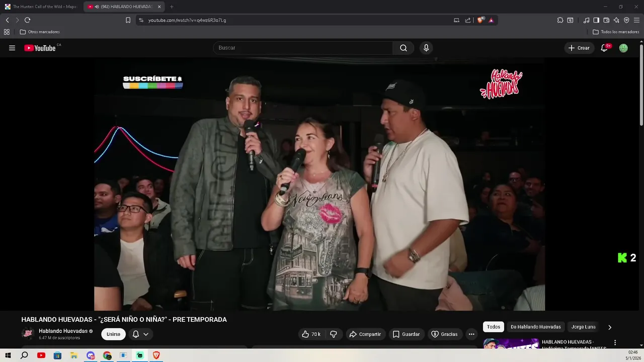Click the video player to pause
Image resolution: width=644 pixels, height=362 pixels.
point(319,184)
